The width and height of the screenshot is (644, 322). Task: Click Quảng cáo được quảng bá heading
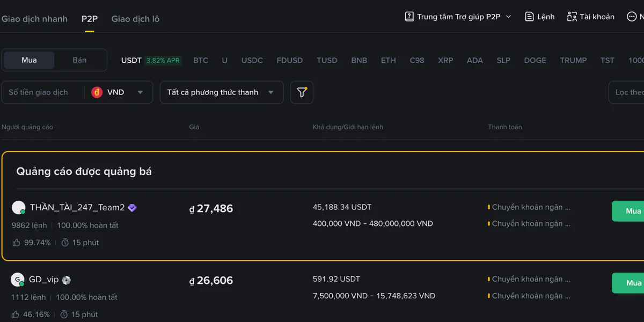point(84,172)
